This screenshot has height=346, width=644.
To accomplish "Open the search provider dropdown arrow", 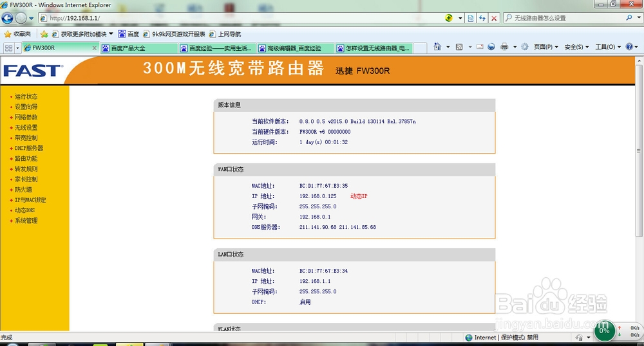I will pyautogui.click(x=639, y=17).
